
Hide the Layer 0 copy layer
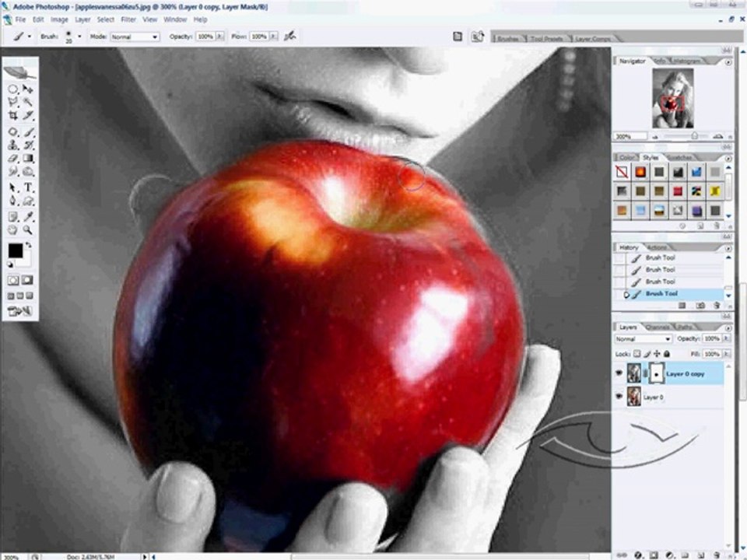619,374
